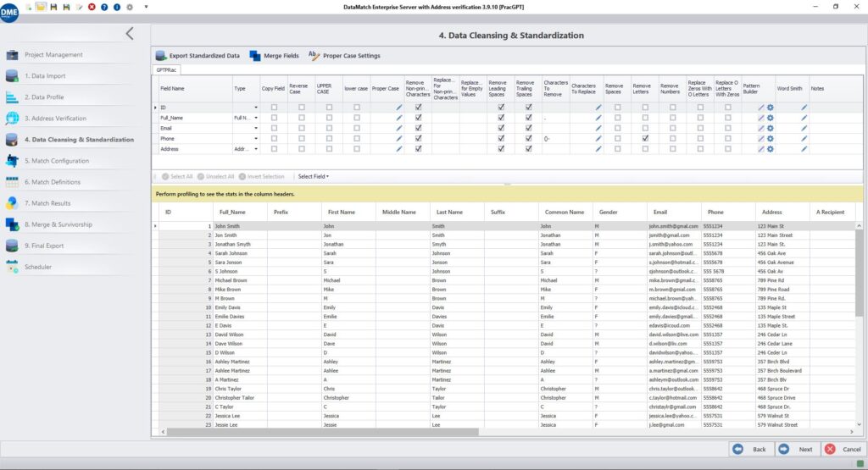Click the 7. Match Results sidebar icon
This screenshot has height=470, width=868.
(x=12, y=203)
